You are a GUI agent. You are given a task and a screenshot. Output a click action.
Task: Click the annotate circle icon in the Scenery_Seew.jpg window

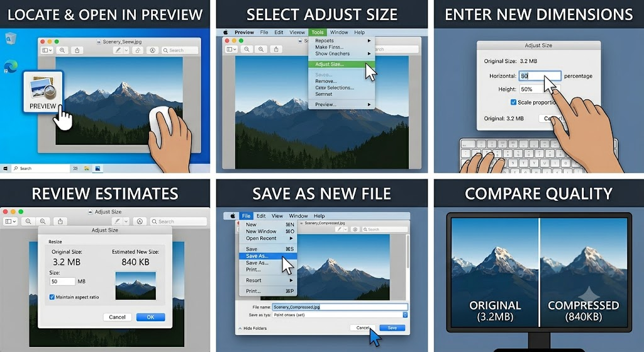point(152,50)
